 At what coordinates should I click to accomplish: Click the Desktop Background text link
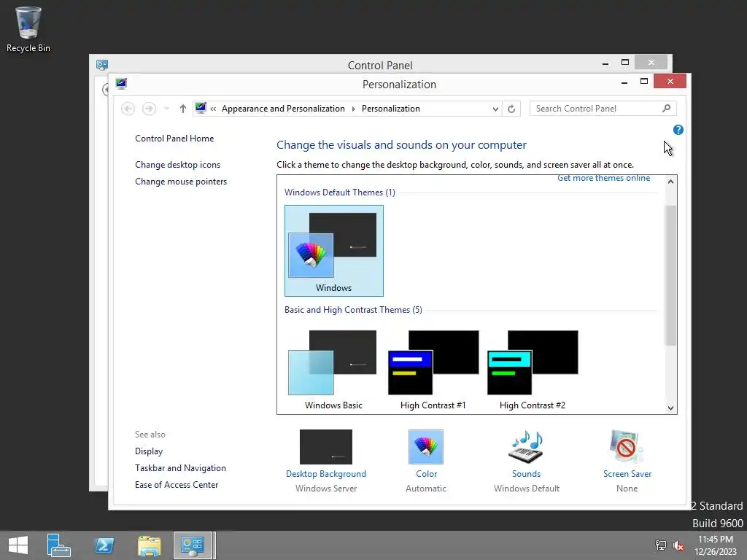[326, 474]
